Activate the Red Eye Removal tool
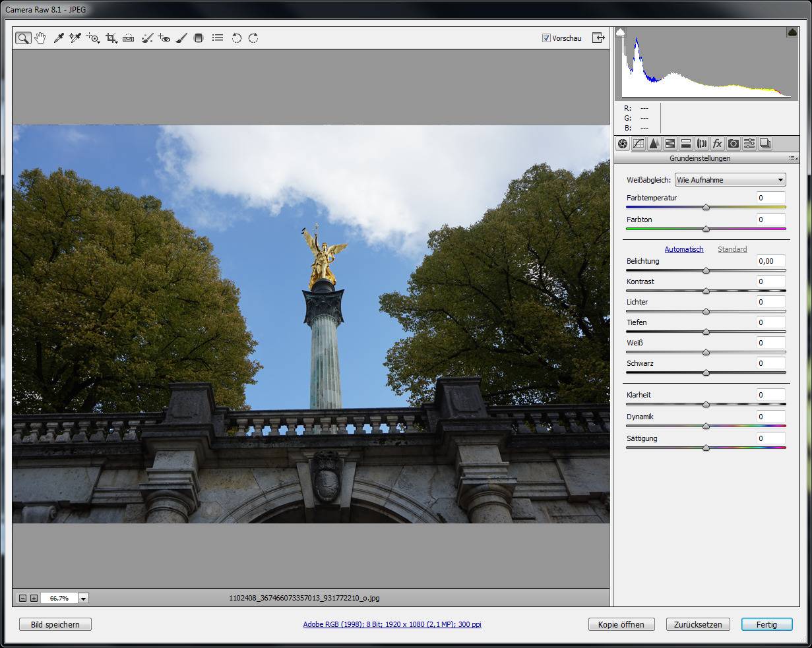Image resolution: width=812 pixels, height=648 pixels. pos(164,38)
